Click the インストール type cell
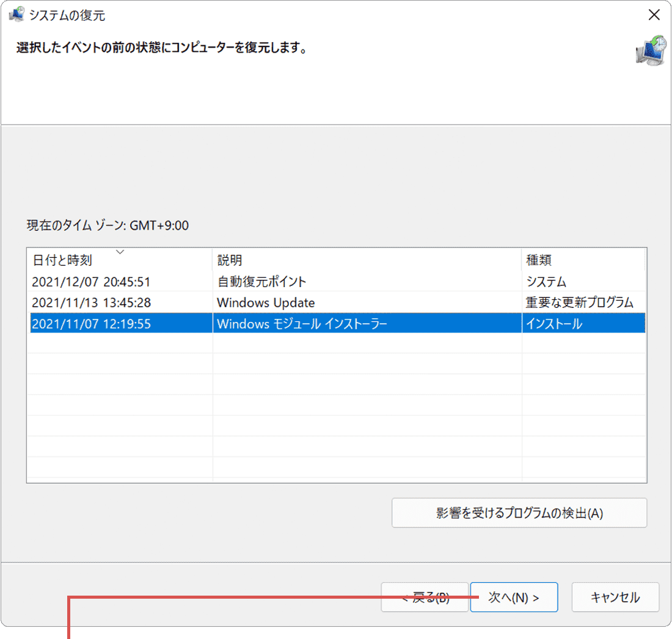The height and width of the screenshot is (639, 672). (x=554, y=324)
